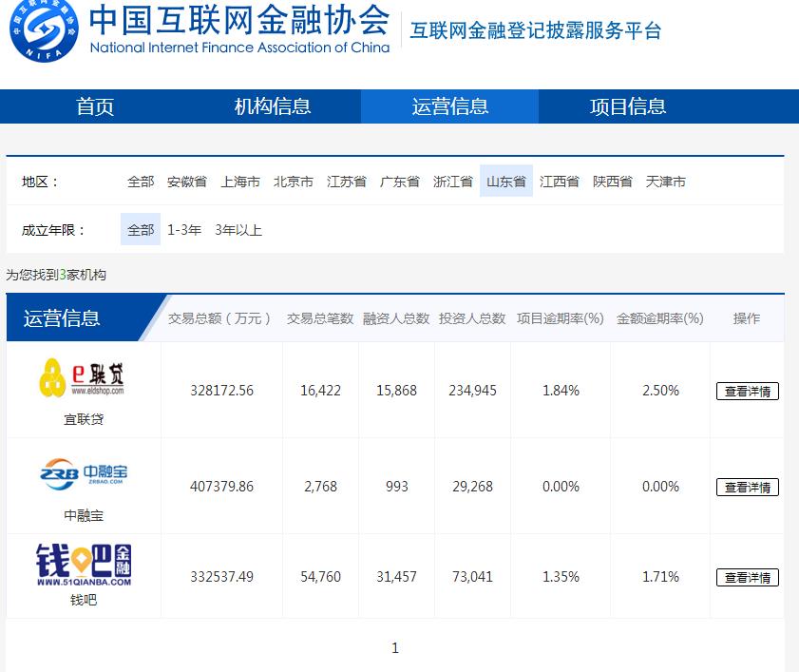Select the 运营信息 tab
Screen dimensions: 799x672
pos(449,106)
